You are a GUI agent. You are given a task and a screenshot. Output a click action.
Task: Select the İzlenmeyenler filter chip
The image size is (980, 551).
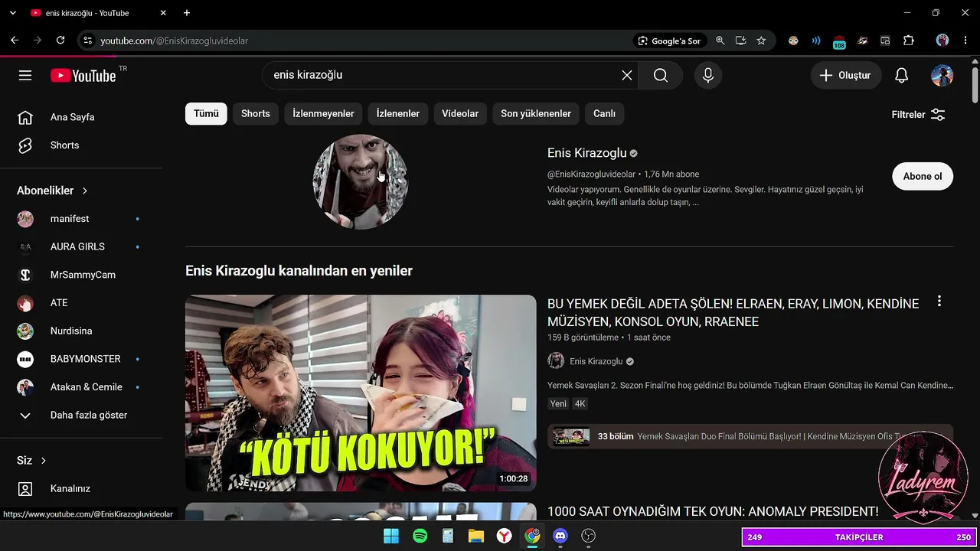pyautogui.click(x=323, y=113)
